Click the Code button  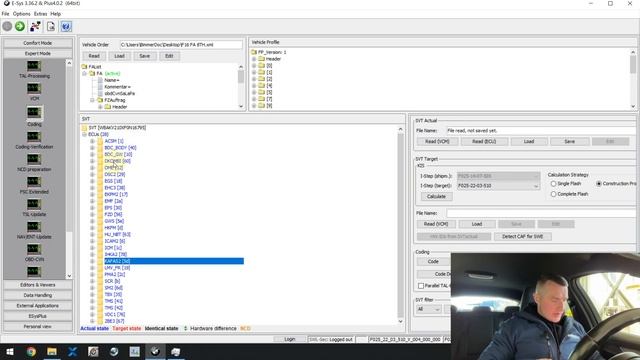tap(433, 262)
